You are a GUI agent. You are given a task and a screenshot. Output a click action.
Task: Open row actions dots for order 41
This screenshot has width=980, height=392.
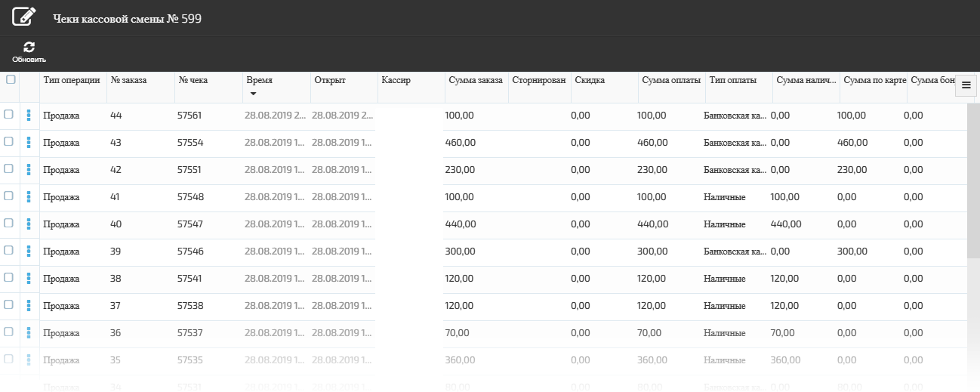coord(29,196)
